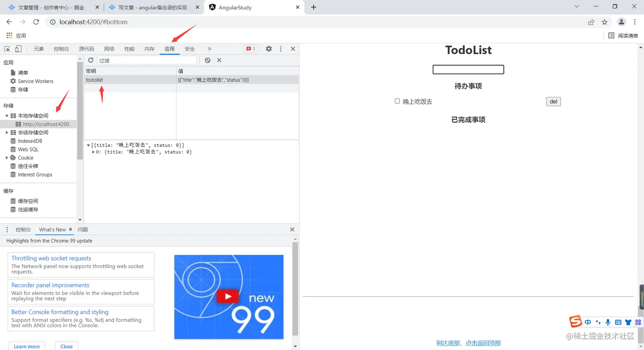Click Close button in What's New
The image size is (644, 350).
[x=66, y=347]
